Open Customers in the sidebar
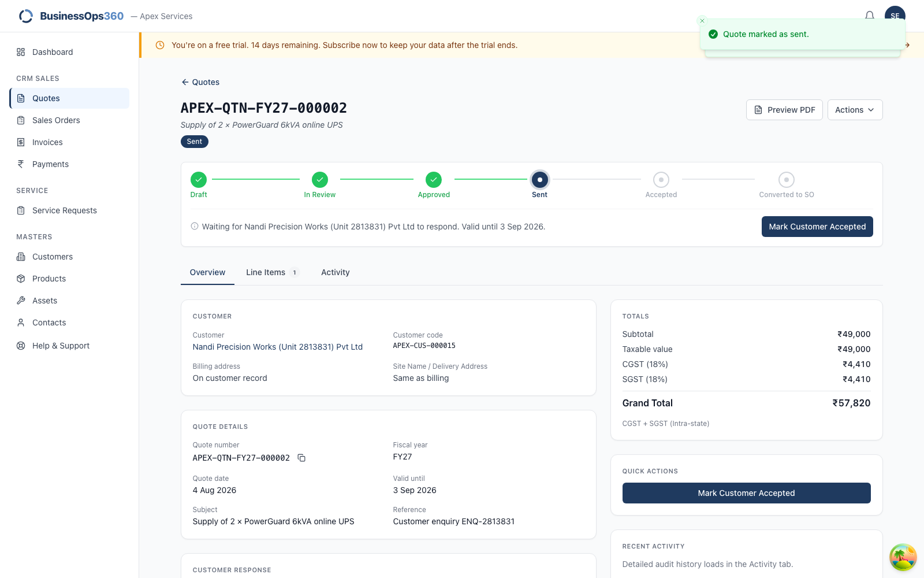The height and width of the screenshot is (578, 924). point(69,257)
